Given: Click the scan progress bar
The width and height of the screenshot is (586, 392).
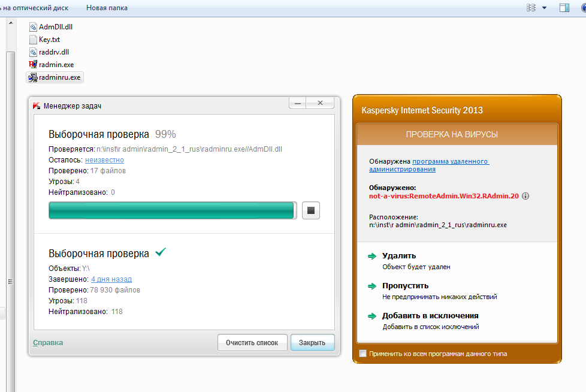Looking at the screenshot, I should (x=173, y=210).
